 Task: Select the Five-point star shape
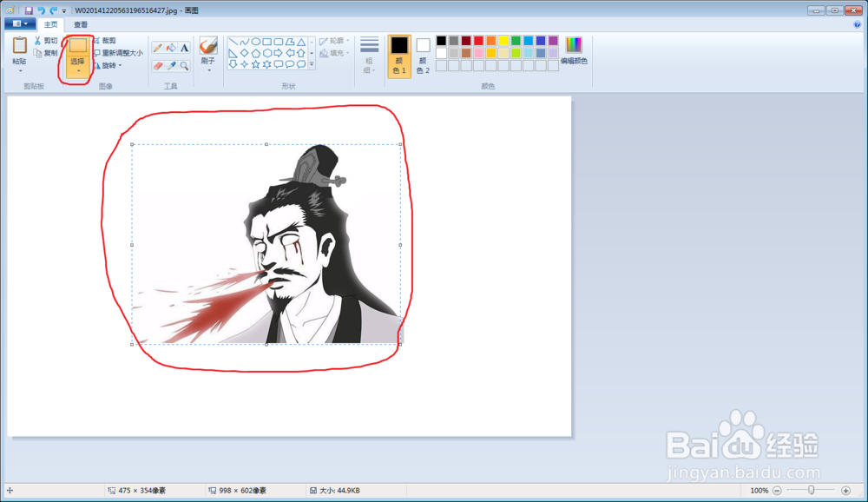256,64
